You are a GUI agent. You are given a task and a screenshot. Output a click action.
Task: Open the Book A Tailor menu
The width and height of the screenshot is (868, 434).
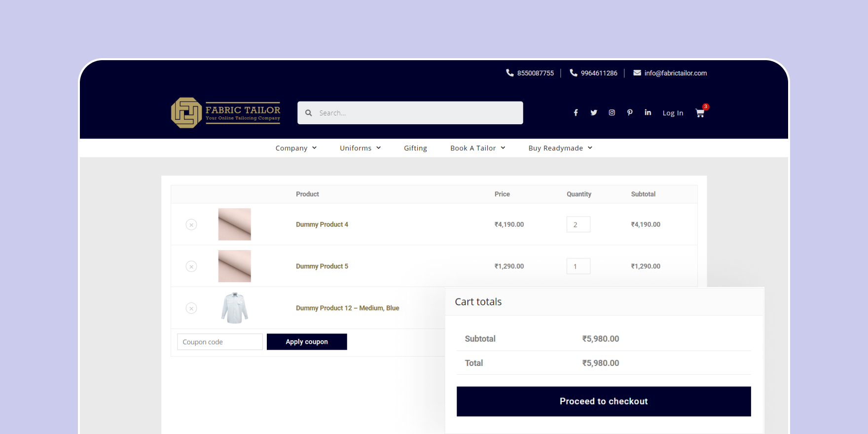coord(477,148)
